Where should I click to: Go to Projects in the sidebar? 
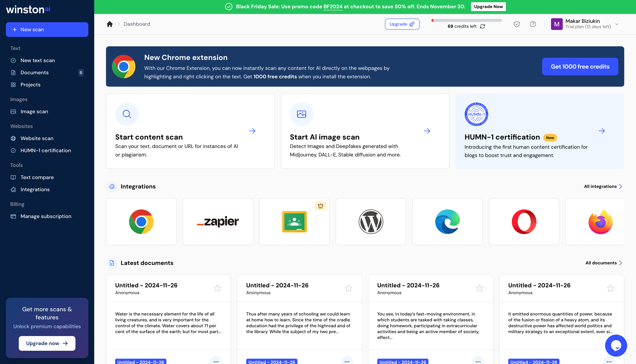pyautogui.click(x=47, y=85)
